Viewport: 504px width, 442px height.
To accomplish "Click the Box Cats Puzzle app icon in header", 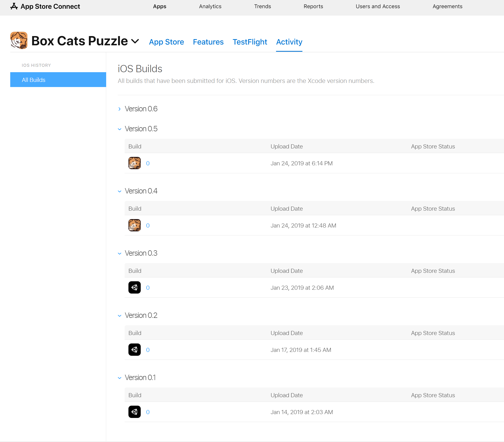I will (x=19, y=40).
